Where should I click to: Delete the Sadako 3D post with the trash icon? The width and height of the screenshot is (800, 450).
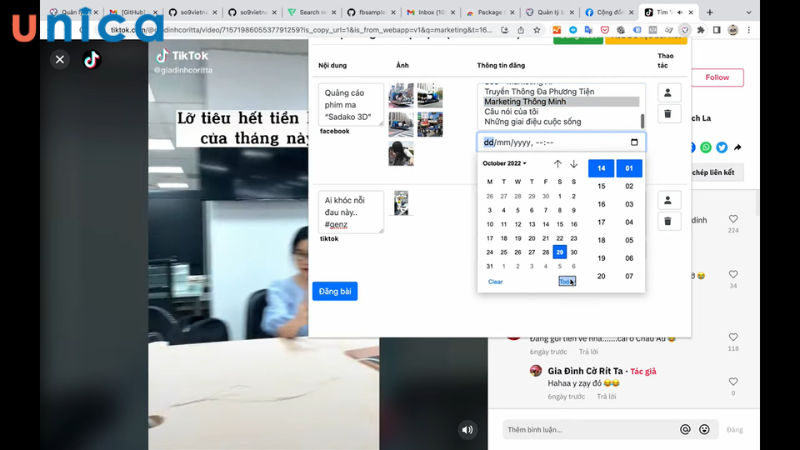click(x=667, y=114)
